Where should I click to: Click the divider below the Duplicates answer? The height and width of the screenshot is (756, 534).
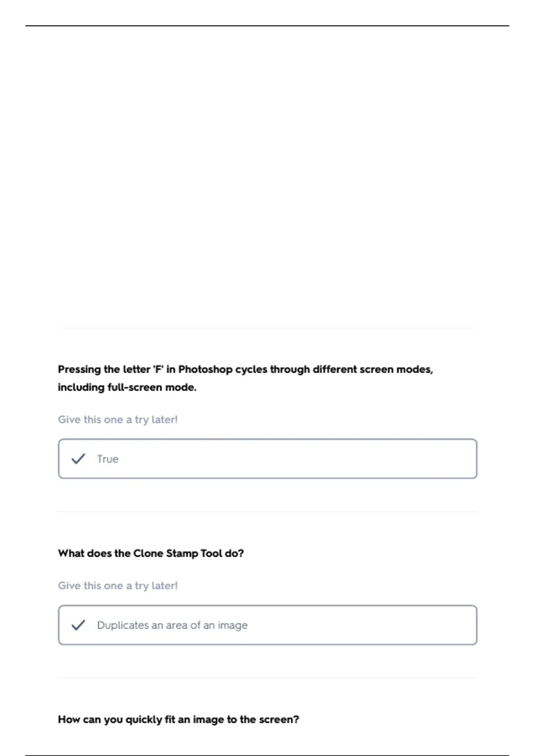[x=267, y=678]
